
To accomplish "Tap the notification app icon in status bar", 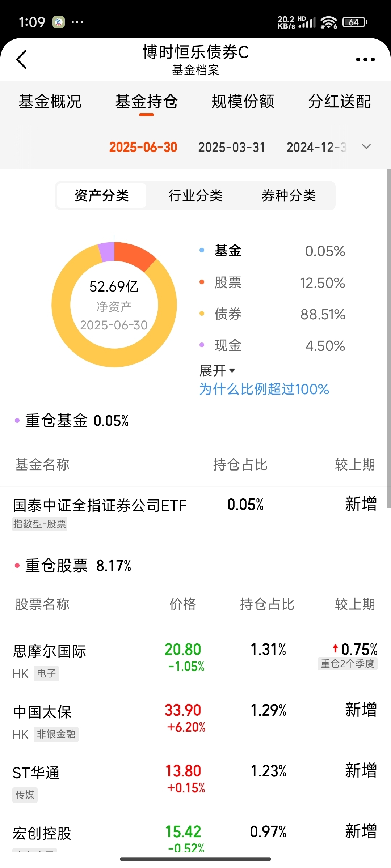I will tap(59, 22).
